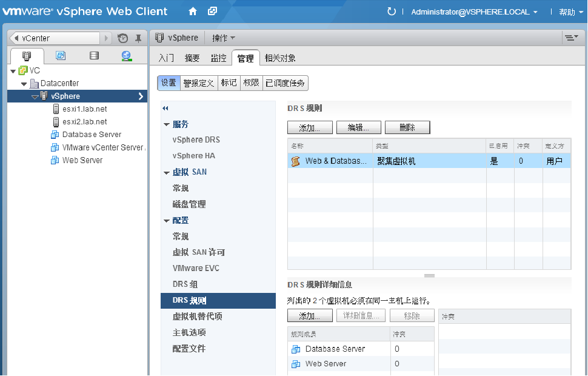This screenshot has width=588, height=376.
Task: Open VMware EVC settings
Action: [x=196, y=268]
